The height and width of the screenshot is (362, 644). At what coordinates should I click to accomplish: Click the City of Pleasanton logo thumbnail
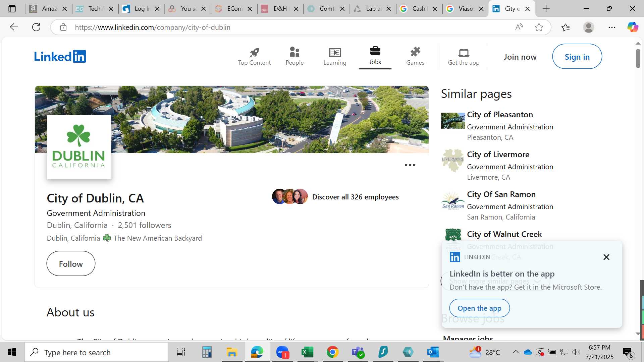[x=453, y=121]
